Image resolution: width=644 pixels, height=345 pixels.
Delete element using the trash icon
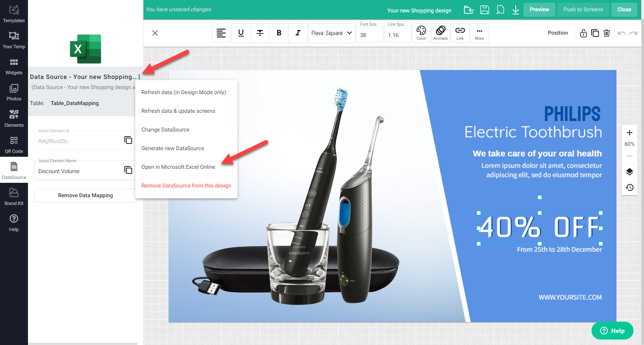point(606,33)
